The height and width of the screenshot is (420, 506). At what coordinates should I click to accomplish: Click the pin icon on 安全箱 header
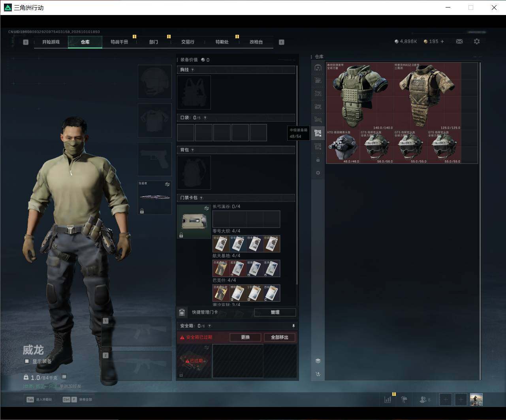tap(293, 326)
